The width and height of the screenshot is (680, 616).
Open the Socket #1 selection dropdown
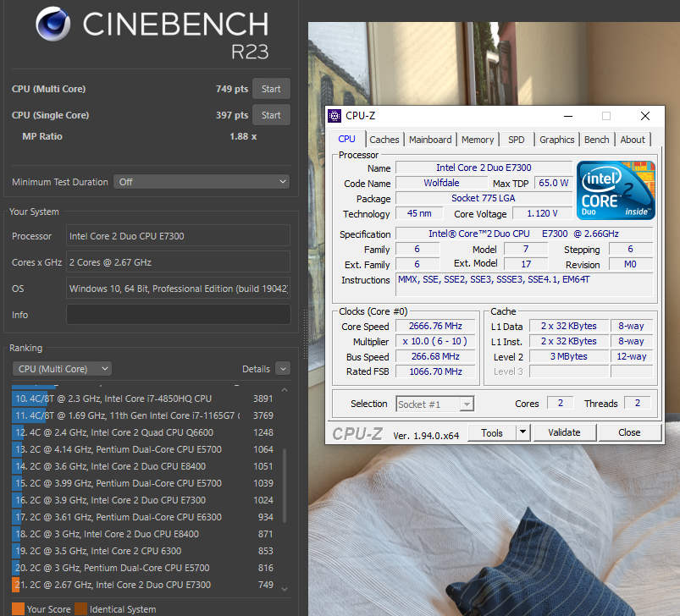[435, 404]
